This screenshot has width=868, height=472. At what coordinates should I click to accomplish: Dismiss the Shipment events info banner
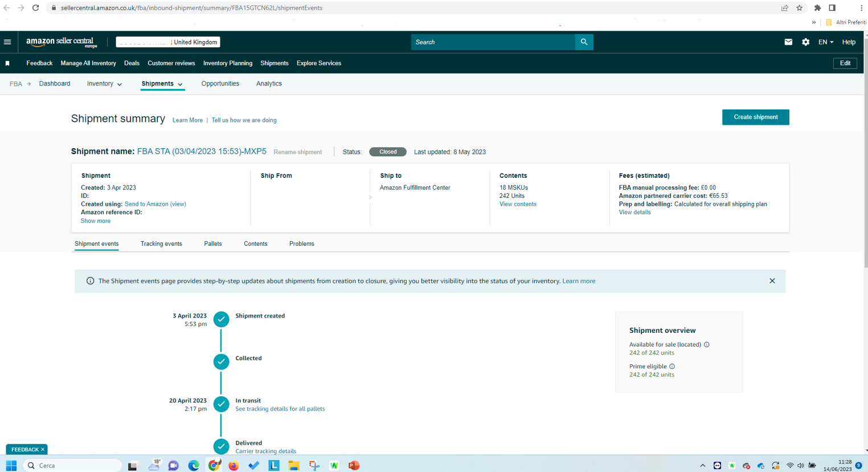[x=772, y=281]
